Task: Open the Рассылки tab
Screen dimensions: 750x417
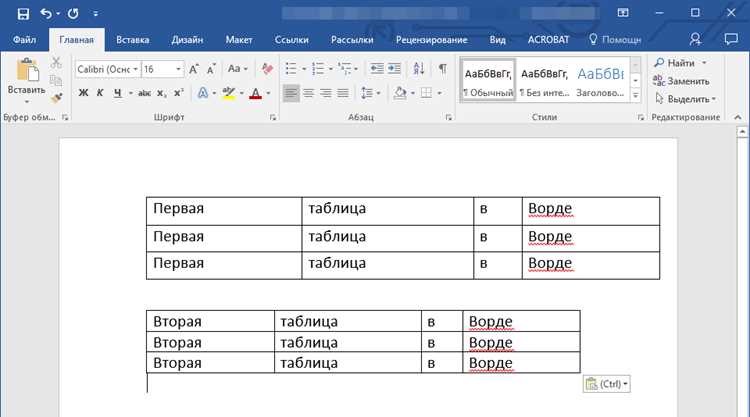Action: (352, 40)
